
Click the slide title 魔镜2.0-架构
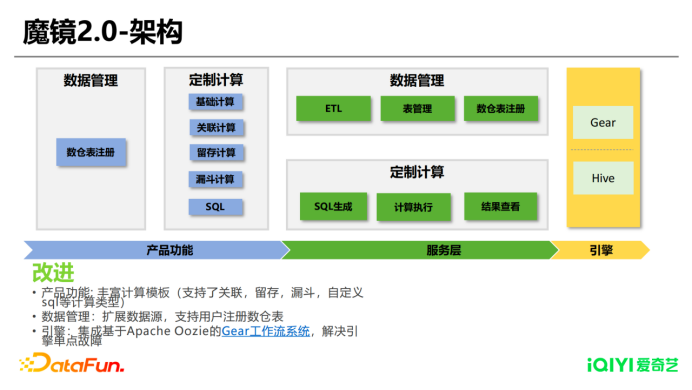coord(102,32)
